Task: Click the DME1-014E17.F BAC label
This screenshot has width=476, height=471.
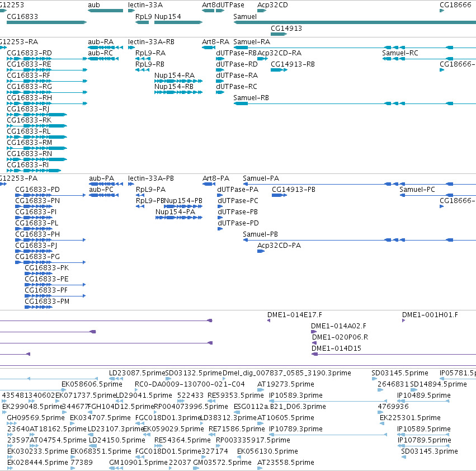Action: [294, 314]
